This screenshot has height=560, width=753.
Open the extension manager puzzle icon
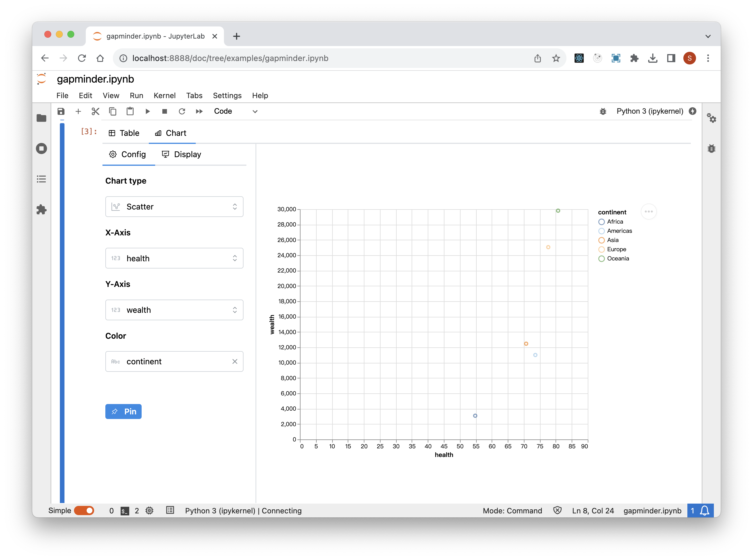coord(41,209)
